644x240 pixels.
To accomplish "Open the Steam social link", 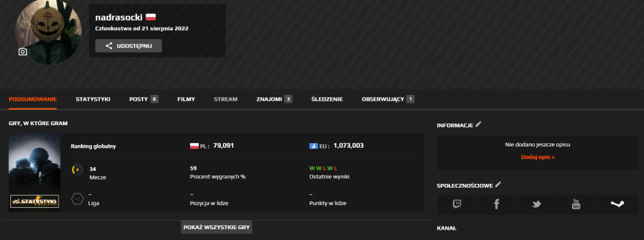I will click(617, 204).
